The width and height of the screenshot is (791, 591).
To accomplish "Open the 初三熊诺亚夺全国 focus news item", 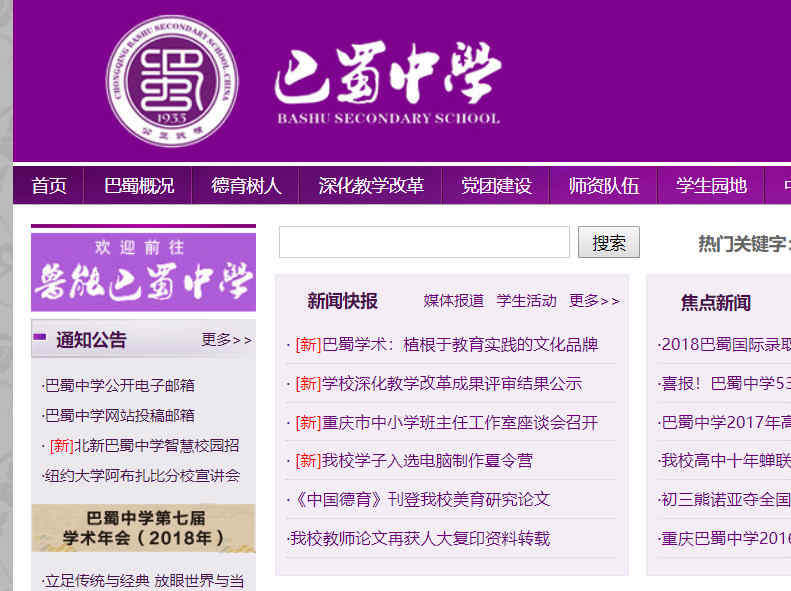I will pyautogui.click(x=724, y=500).
